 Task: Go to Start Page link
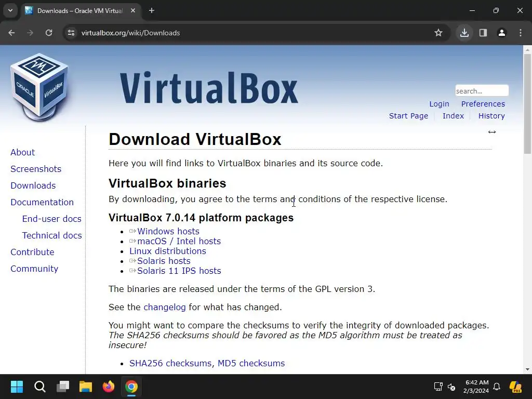[408, 116]
